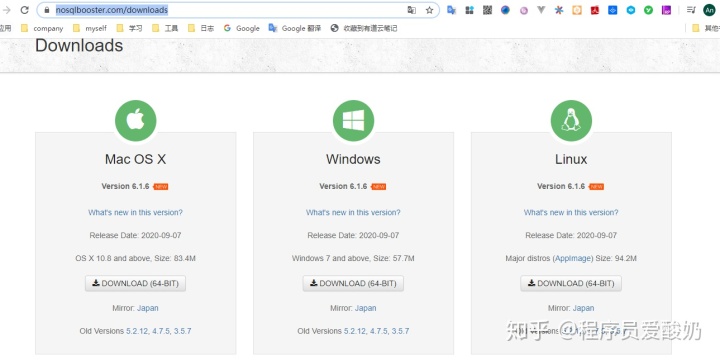
Task: Follow the AppImage link in the Linux card
Action: [x=573, y=259]
